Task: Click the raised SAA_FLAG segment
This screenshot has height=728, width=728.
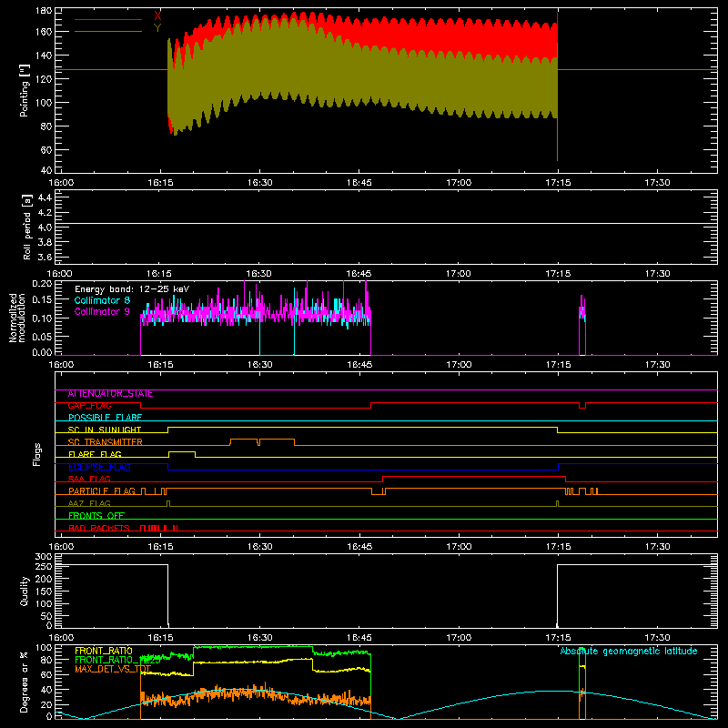Action: [x=473, y=476]
